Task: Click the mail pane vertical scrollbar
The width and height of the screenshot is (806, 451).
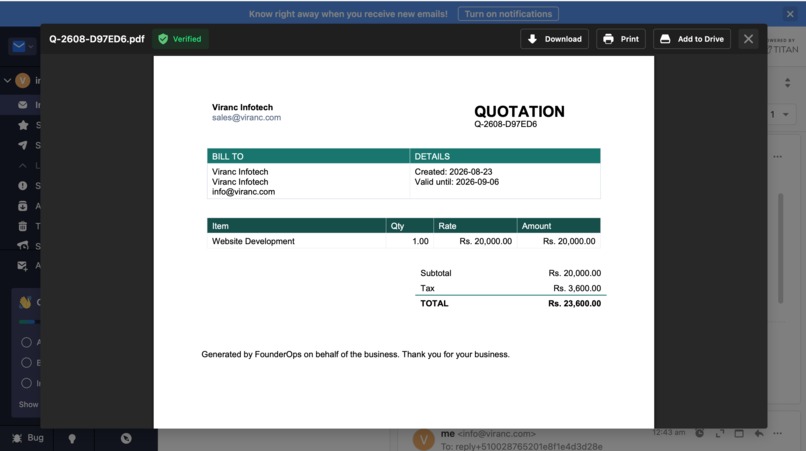Action: pyautogui.click(x=780, y=249)
